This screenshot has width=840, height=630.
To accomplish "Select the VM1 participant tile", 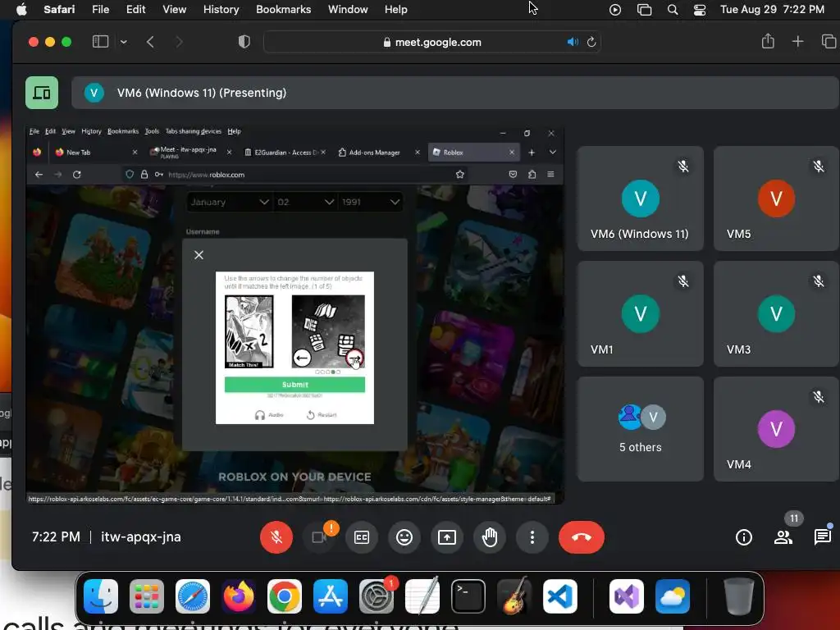I will pos(640,314).
